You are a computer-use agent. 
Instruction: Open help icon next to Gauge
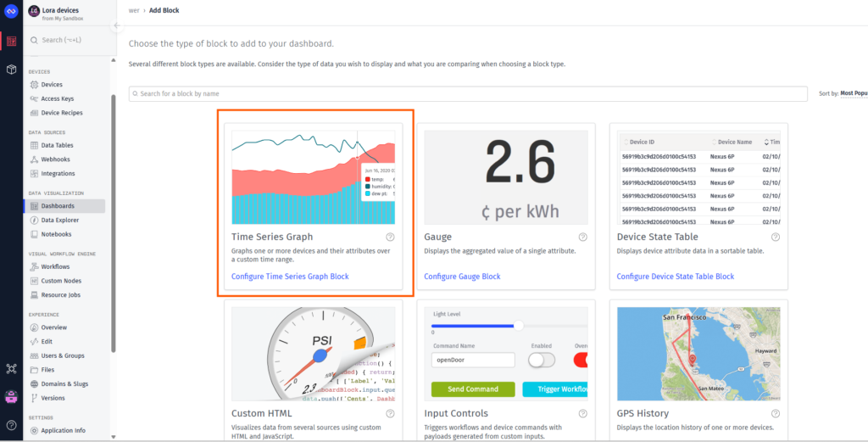583,237
